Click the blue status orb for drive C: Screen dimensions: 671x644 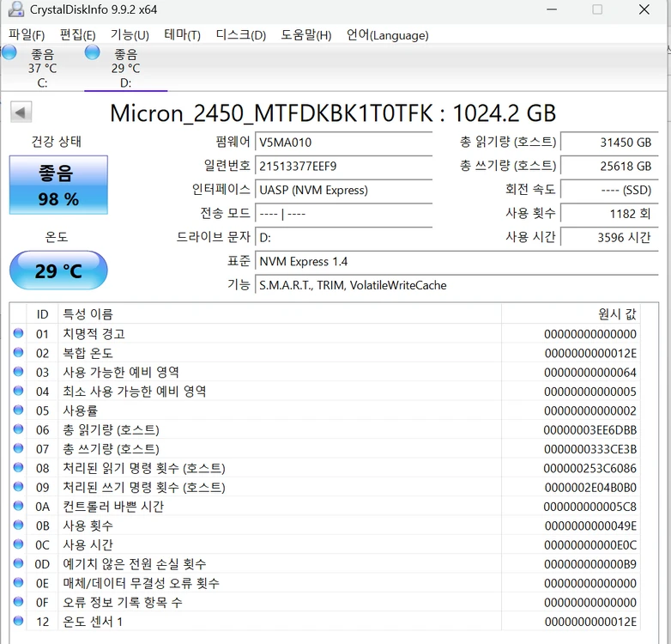(x=9, y=52)
